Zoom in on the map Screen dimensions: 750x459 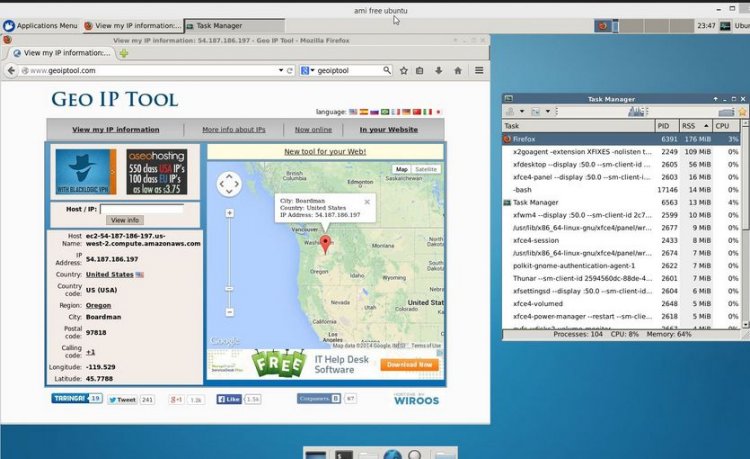tap(229, 213)
